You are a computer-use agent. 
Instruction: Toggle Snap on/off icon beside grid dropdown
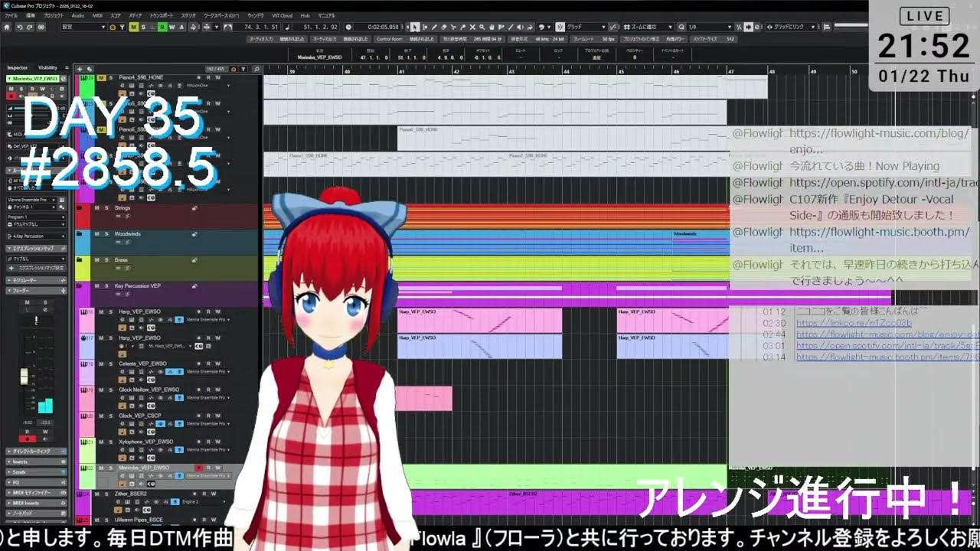click(560, 27)
